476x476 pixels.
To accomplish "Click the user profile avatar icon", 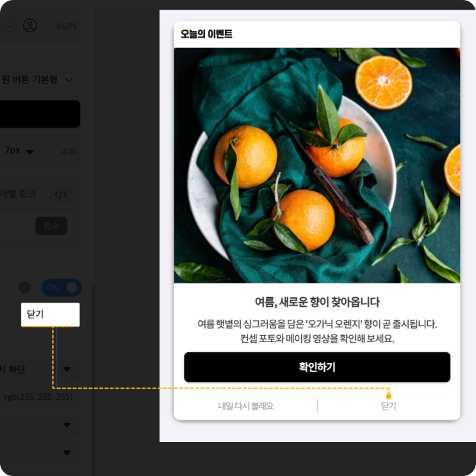I will pyautogui.click(x=30, y=26).
